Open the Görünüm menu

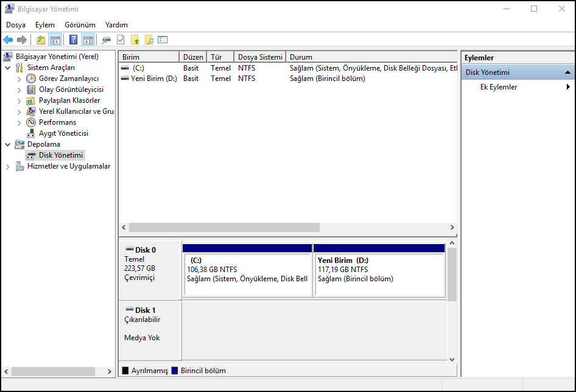[x=80, y=25]
